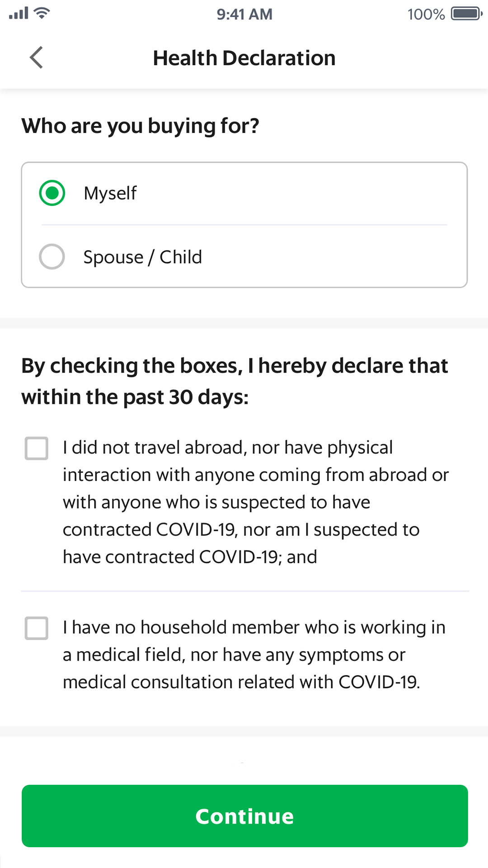Tap the cellular signal strength icon
Image resolution: width=488 pixels, height=868 pixels.
(19, 13)
